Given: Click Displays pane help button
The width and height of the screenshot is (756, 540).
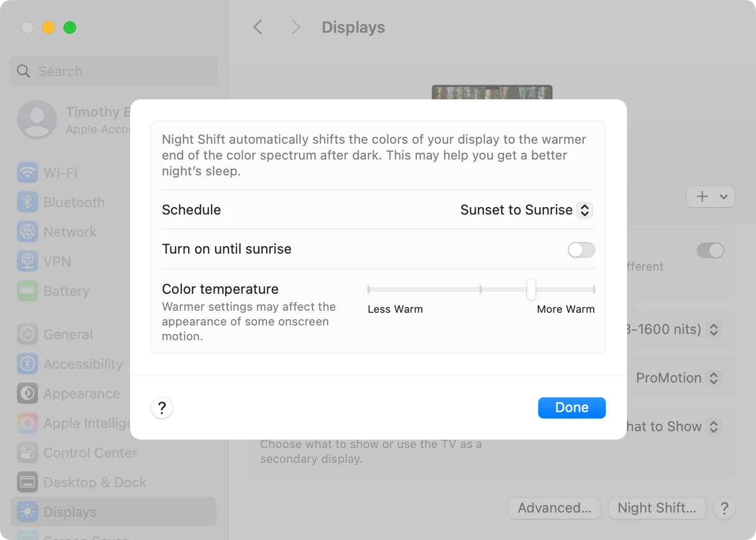Looking at the screenshot, I should tap(724, 508).
